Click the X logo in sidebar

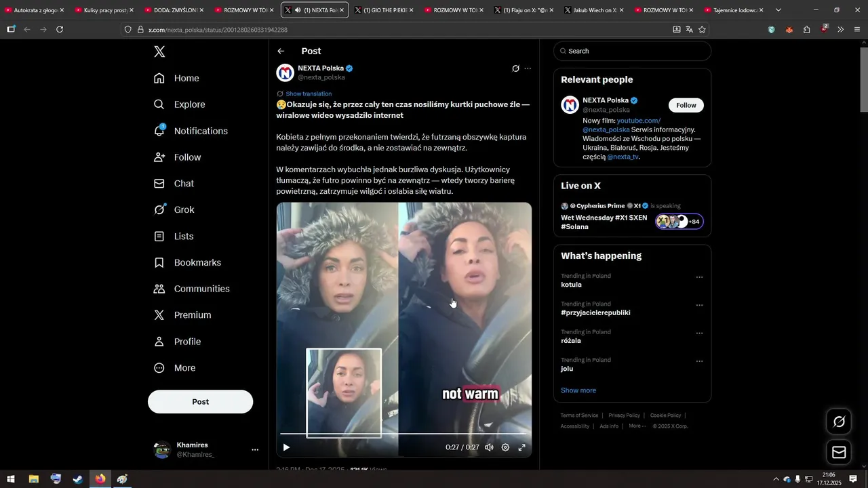coord(159,52)
